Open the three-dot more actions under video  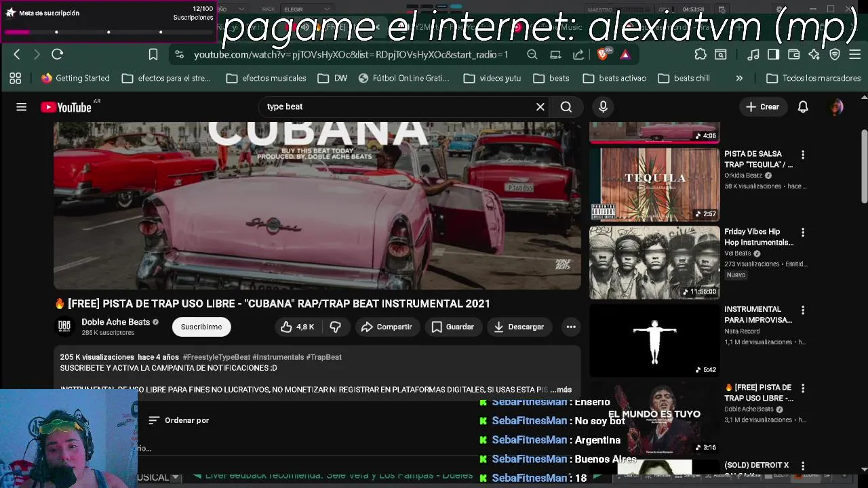[x=571, y=327]
